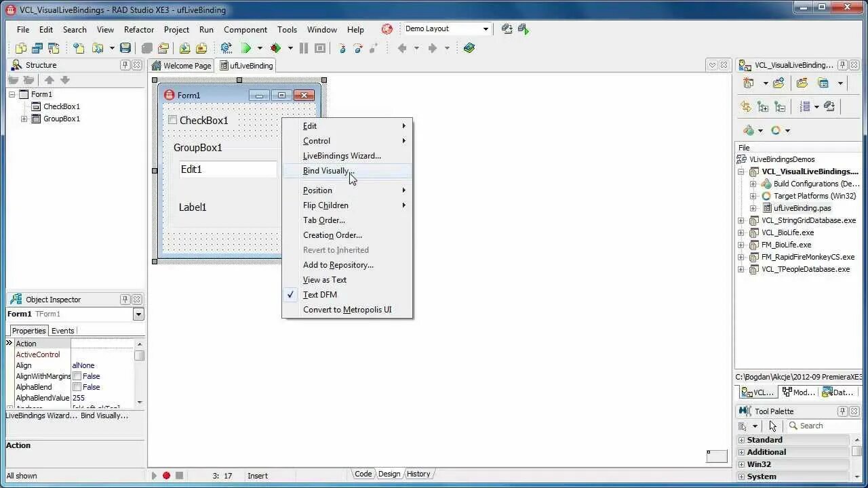The image size is (868, 488).
Task: Expand the Edit submenu in context menu
Action: (x=347, y=126)
